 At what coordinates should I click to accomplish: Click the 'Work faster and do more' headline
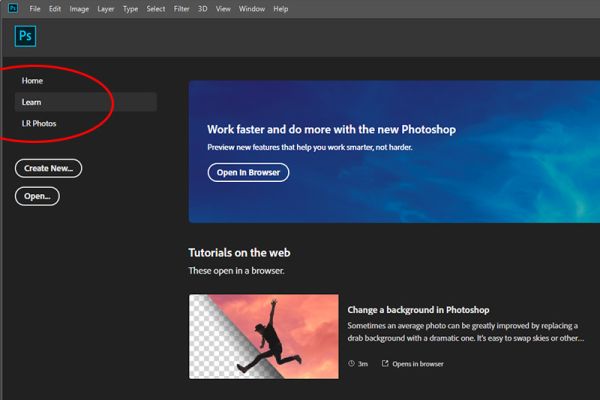tap(331, 129)
